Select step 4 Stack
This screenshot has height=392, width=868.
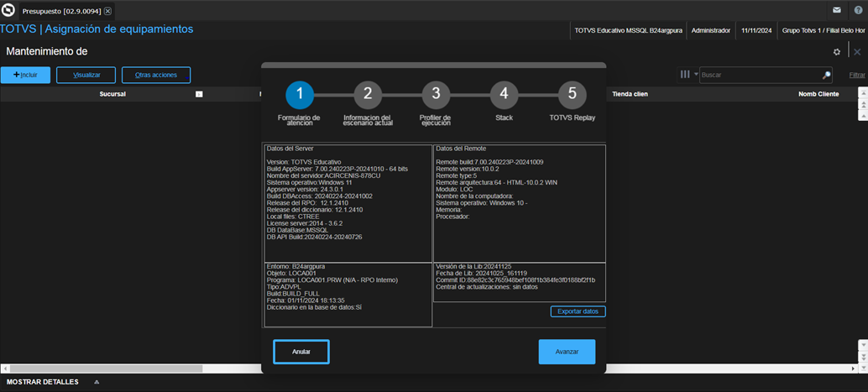pyautogui.click(x=504, y=94)
